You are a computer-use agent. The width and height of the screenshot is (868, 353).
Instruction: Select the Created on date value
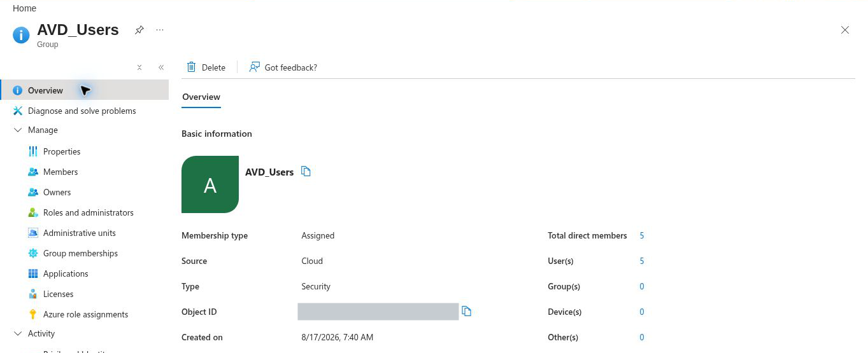(338, 337)
